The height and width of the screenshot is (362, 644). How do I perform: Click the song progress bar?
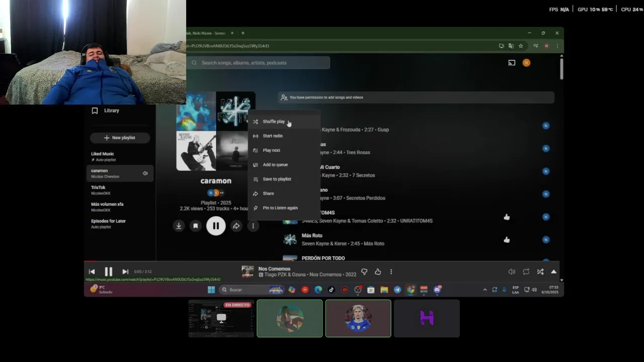point(321,261)
